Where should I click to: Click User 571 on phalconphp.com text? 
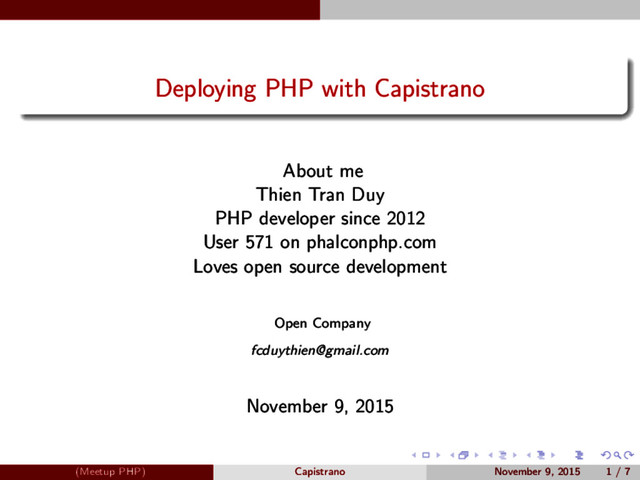[320, 242]
